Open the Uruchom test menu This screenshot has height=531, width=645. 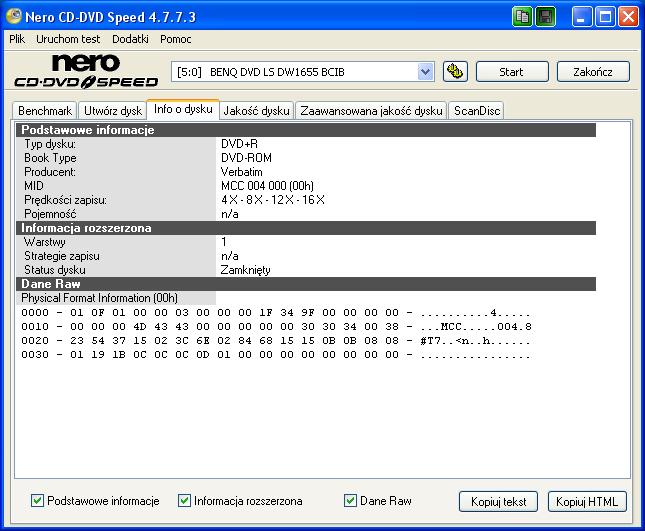point(68,39)
